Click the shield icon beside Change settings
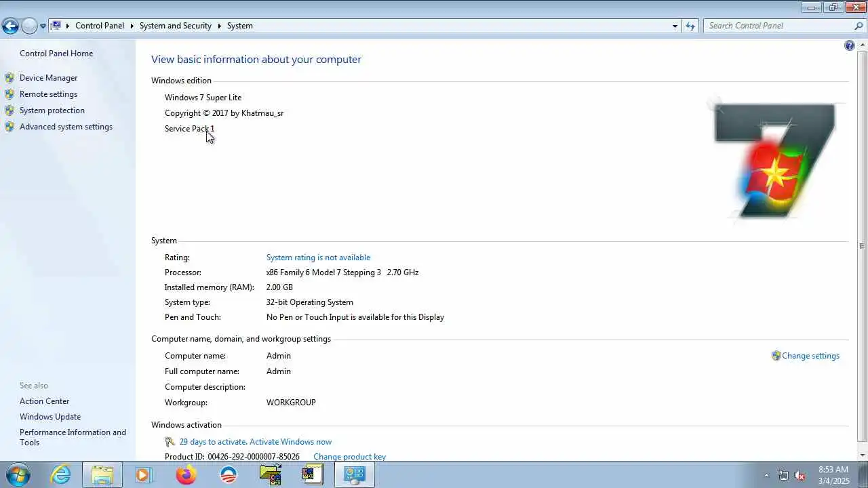868x488 pixels. 776,356
